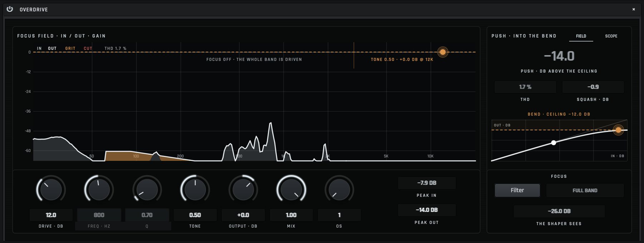Screen dimensions: 644x243
Task: Click the 'TONE 0.50 · +0.0 DB @ 12K' label
Action: 402,60
